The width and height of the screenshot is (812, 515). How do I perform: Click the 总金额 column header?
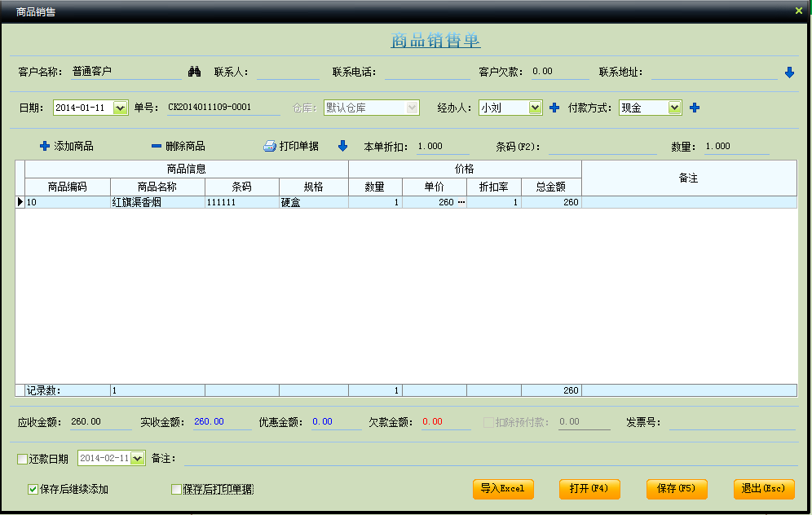[551, 187]
